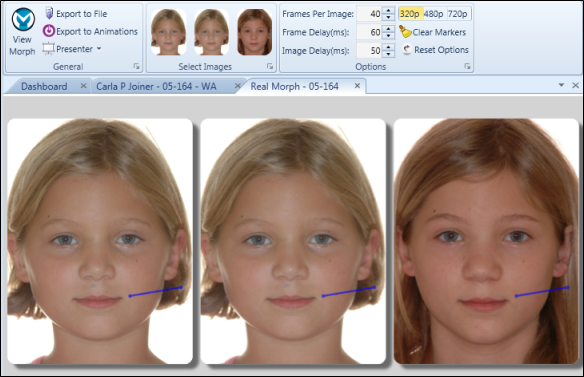The width and height of the screenshot is (584, 377).
Task: Click Export to Animations icon
Action: (x=49, y=31)
